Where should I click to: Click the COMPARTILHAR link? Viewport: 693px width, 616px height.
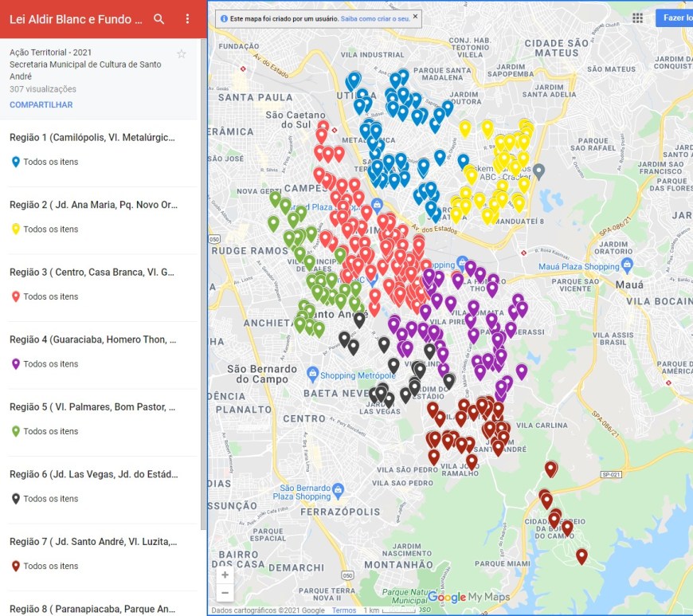tap(41, 105)
